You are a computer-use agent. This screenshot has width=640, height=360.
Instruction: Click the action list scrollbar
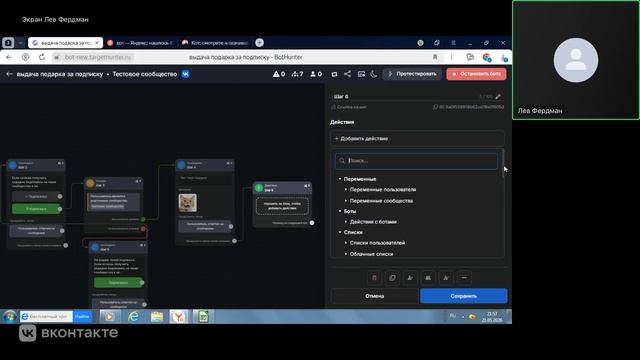pos(503,163)
